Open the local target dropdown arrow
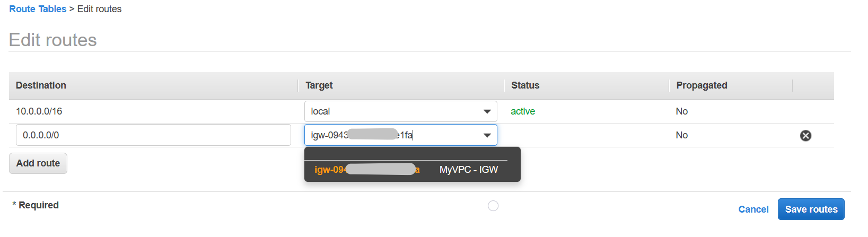 click(487, 111)
